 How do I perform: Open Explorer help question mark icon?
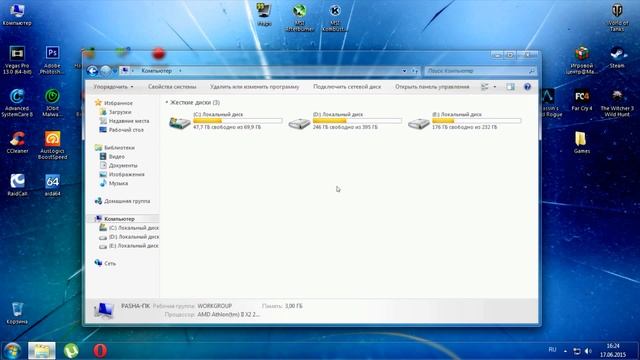527,87
